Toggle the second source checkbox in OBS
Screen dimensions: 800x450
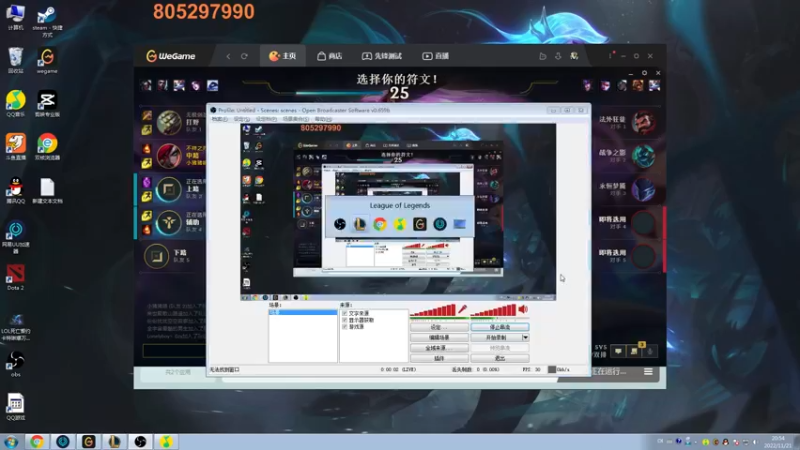pos(344,320)
